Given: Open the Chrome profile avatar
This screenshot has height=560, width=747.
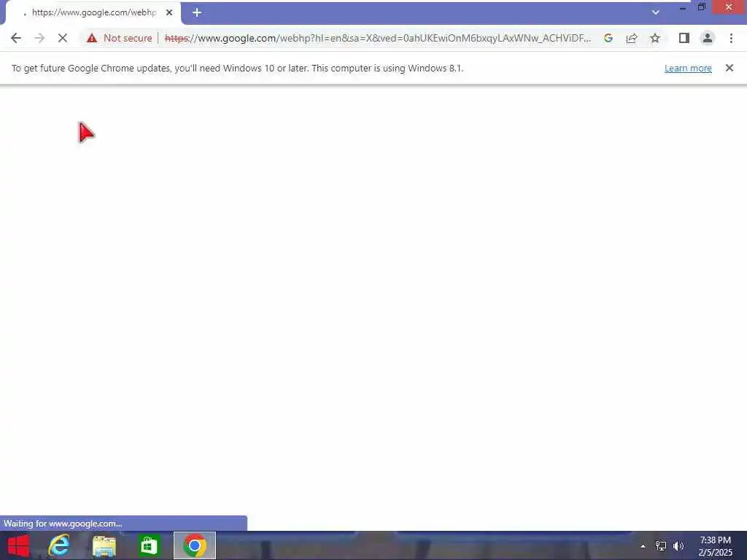Looking at the screenshot, I should pos(708,38).
